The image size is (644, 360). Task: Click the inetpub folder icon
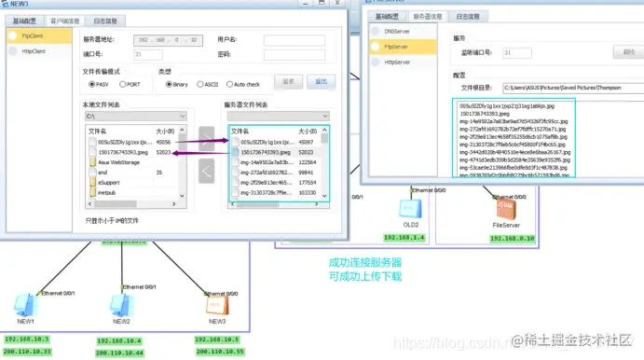(x=93, y=192)
